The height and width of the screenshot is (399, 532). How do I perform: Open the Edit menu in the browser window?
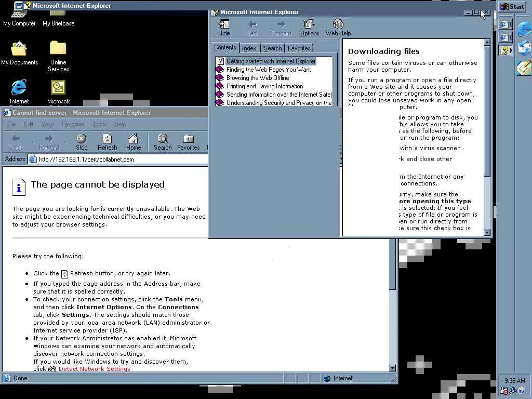29,124
